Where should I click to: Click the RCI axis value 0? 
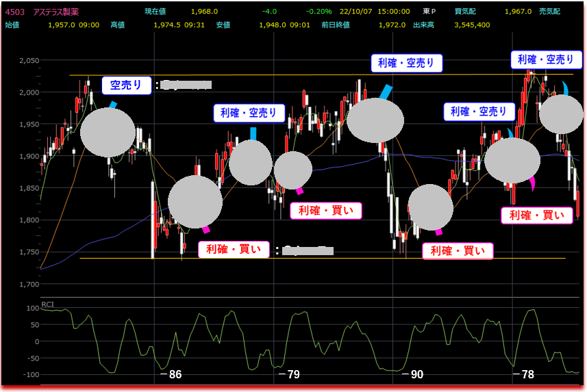[37, 341]
